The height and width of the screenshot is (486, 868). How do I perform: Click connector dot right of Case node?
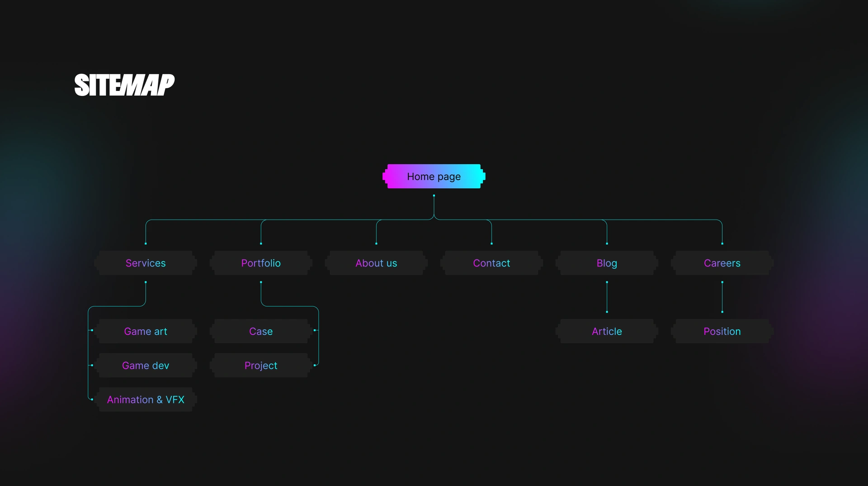315,330
